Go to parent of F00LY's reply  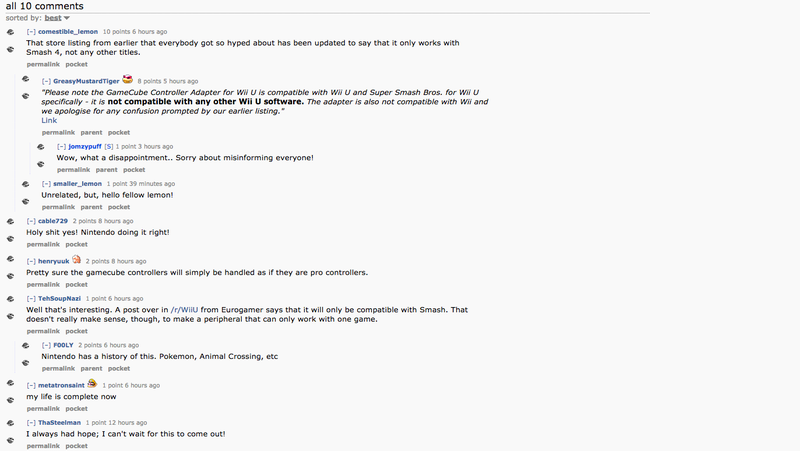click(91, 368)
